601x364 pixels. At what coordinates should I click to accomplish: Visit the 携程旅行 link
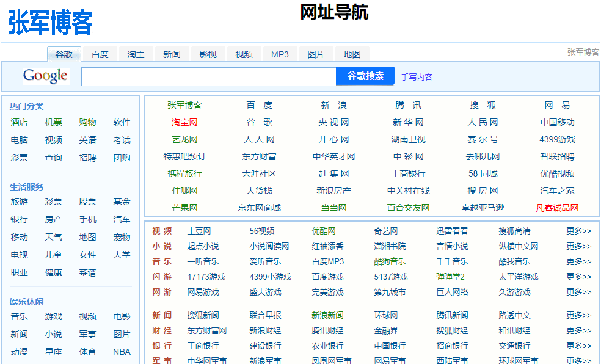(184, 173)
